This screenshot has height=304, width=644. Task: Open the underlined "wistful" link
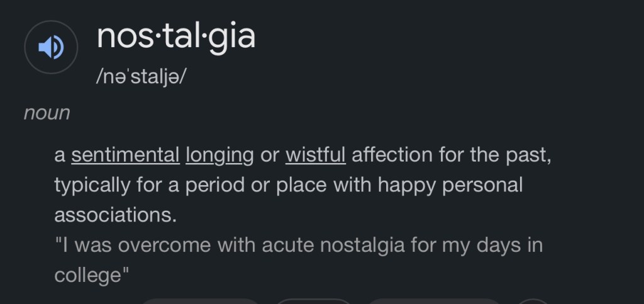315,155
